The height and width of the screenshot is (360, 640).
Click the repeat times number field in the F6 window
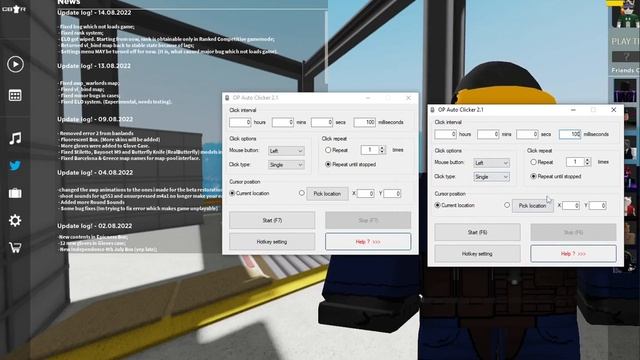575,162
